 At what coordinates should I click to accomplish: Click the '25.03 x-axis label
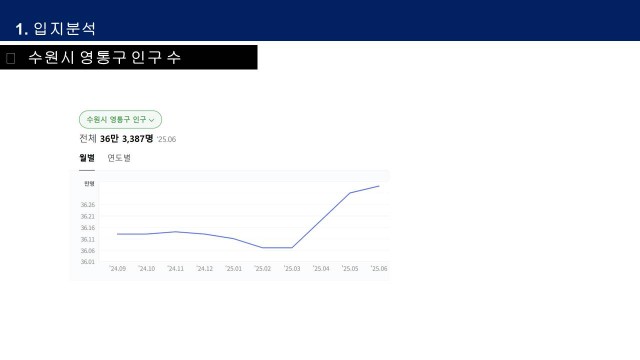click(x=292, y=269)
